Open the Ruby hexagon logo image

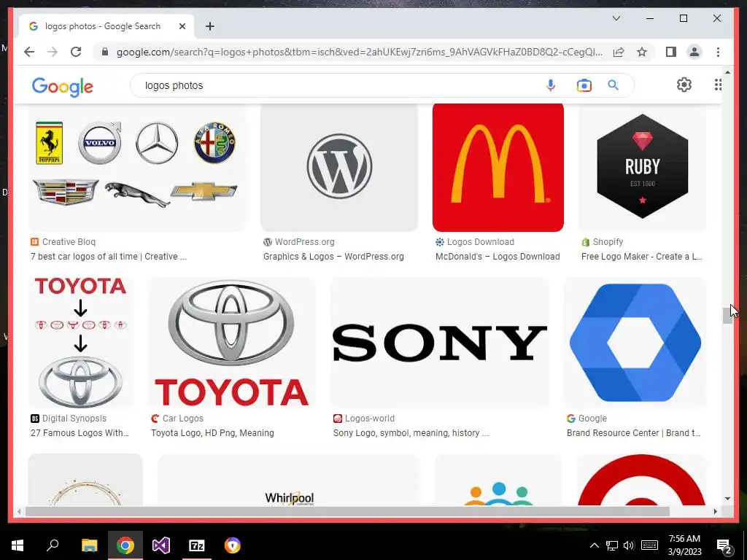642,168
